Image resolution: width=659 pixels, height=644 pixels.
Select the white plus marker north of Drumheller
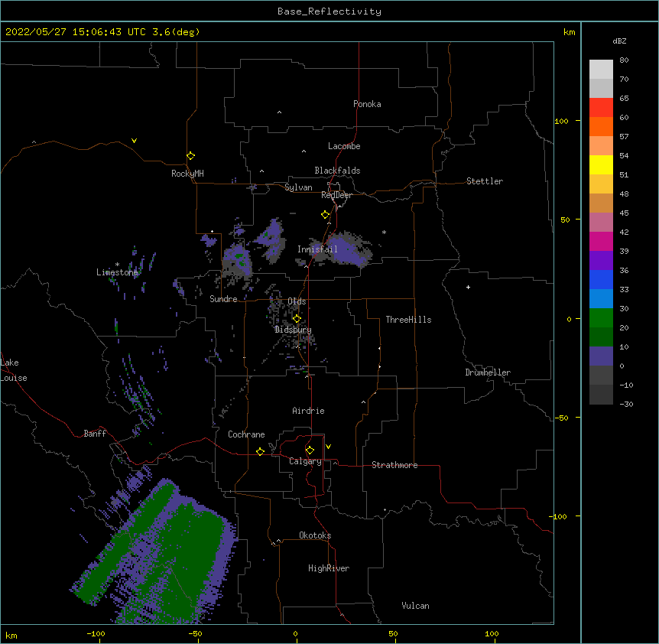pos(468,287)
